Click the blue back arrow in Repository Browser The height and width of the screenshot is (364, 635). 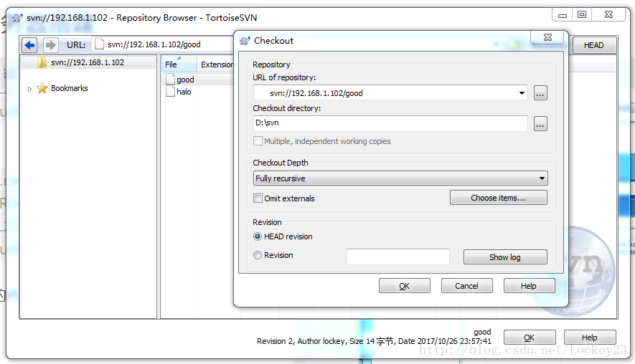pos(29,45)
